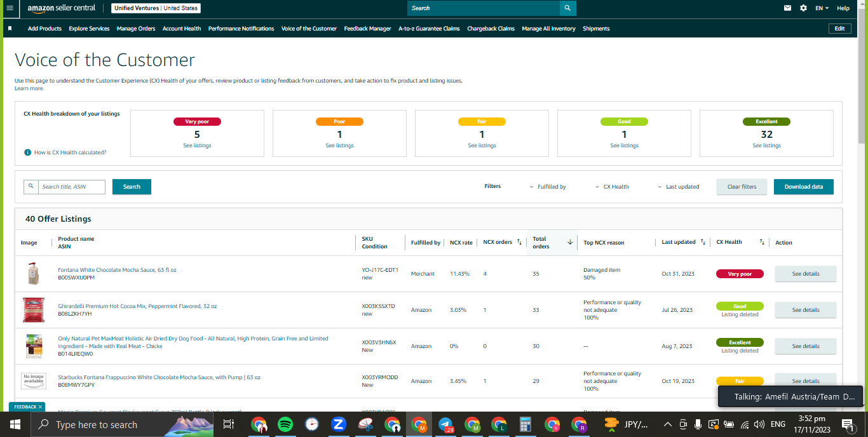See listings under Fair

482,145
